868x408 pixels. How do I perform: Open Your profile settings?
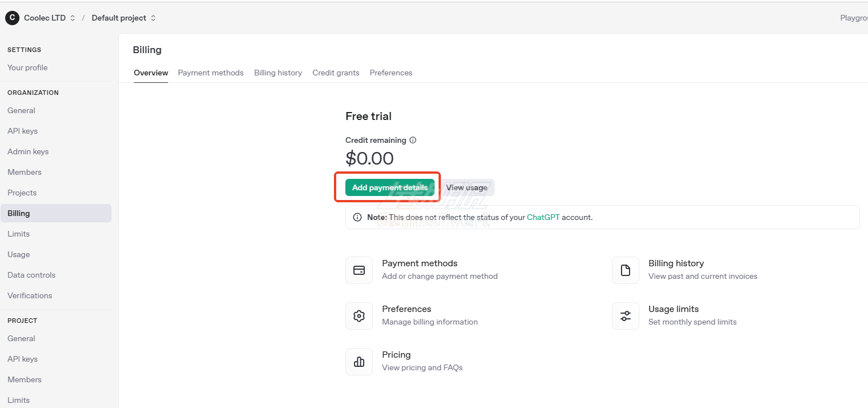27,67
